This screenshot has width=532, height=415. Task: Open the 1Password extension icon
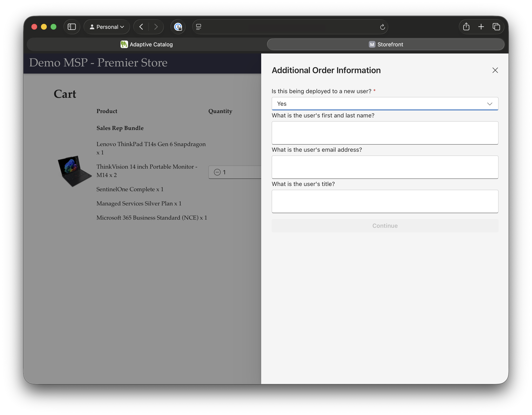pyautogui.click(x=178, y=27)
